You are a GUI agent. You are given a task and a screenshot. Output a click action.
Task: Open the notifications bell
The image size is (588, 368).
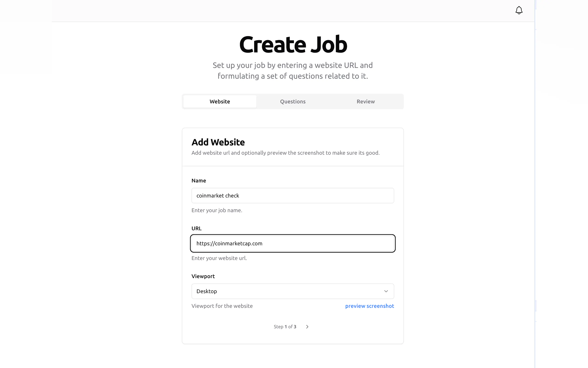coord(519,10)
